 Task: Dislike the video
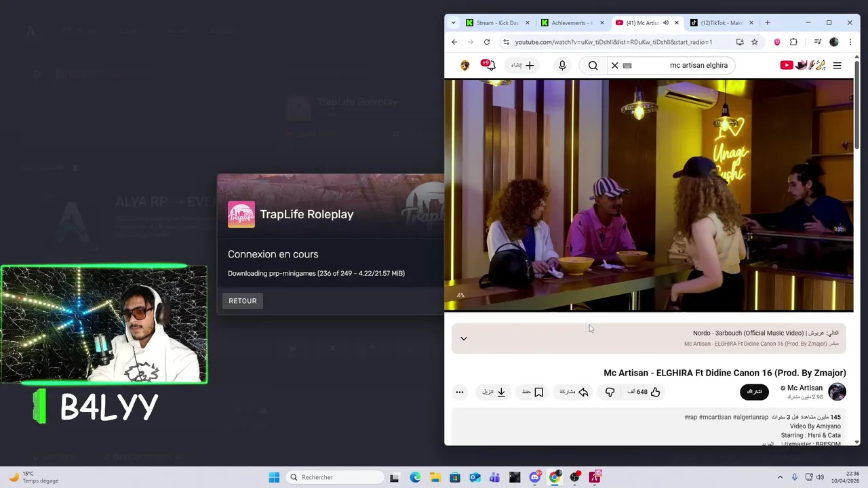click(x=610, y=392)
